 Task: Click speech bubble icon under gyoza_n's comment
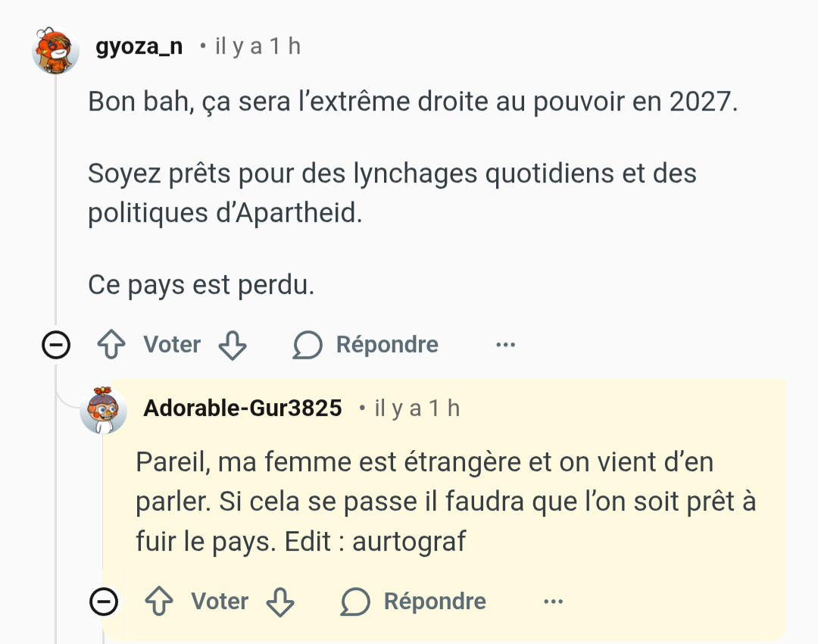click(x=308, y=345)
